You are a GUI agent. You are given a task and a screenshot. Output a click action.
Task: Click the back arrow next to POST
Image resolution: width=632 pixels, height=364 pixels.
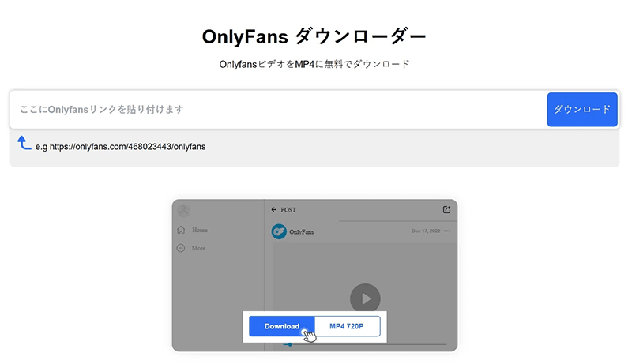(273, 210)
